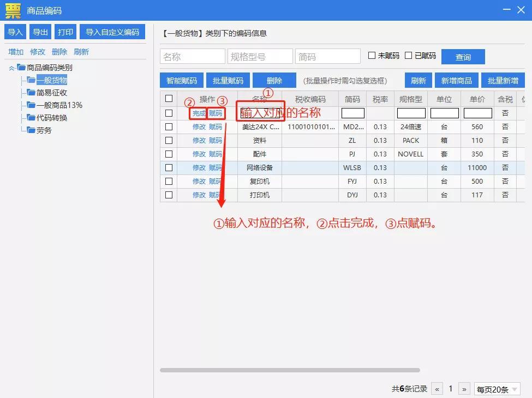Click the 导入 button

pyautogui.click(x=15, y=32)
